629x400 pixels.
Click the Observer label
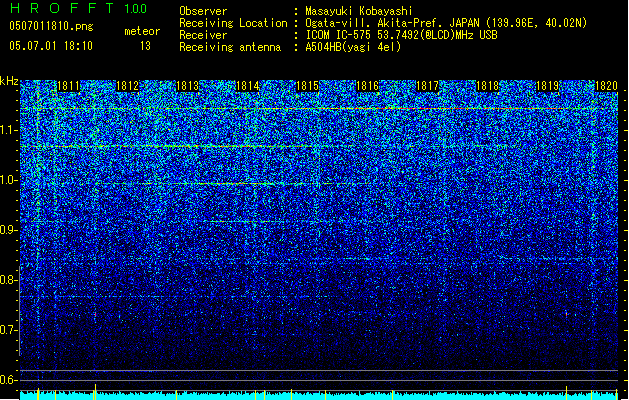point(203,11)
